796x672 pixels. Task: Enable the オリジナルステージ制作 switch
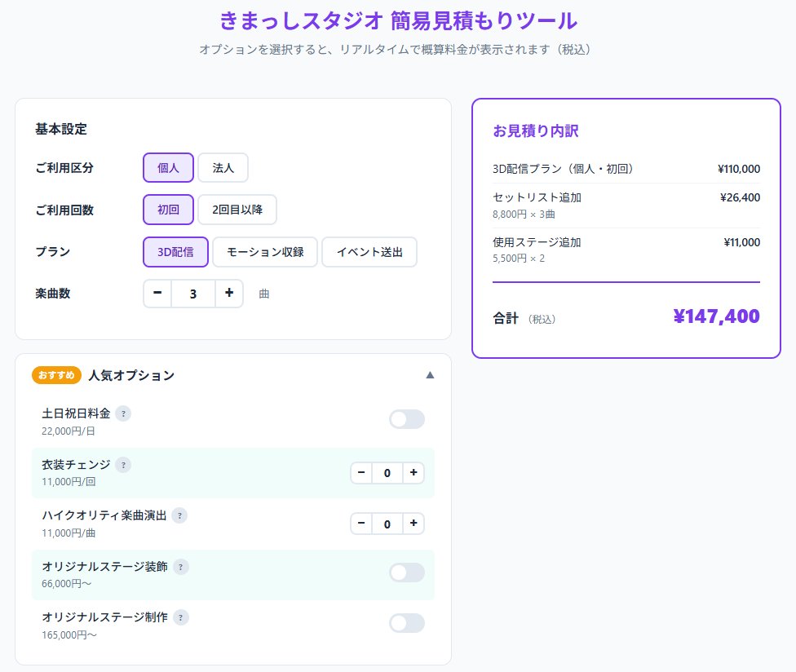tap(407, 623)
